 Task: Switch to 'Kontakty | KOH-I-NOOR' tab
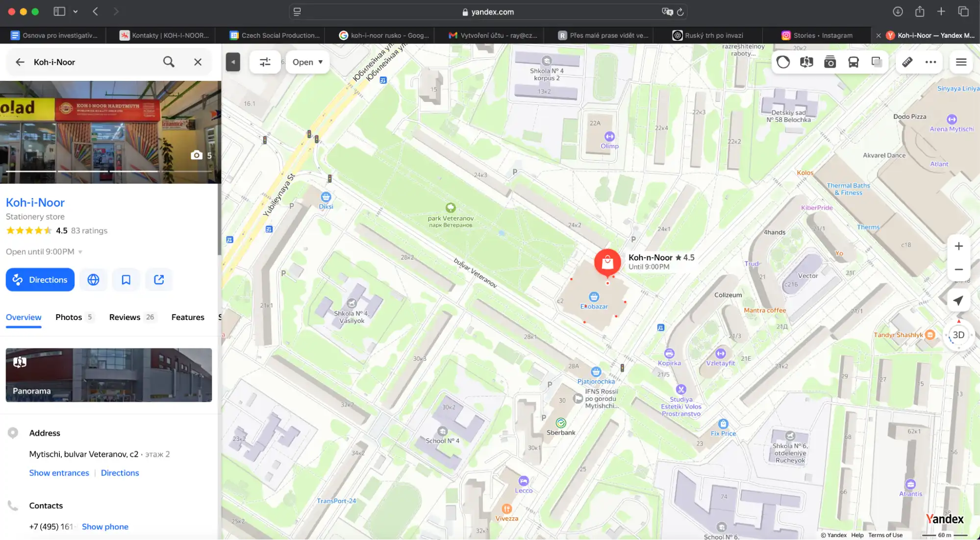pyautogui.click(x=165, y=35)
